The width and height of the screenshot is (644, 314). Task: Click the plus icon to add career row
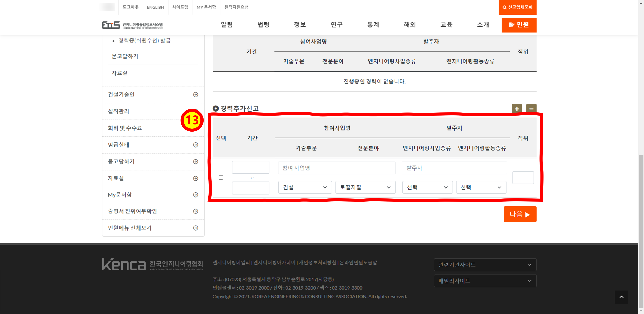(x=516, y=109)
